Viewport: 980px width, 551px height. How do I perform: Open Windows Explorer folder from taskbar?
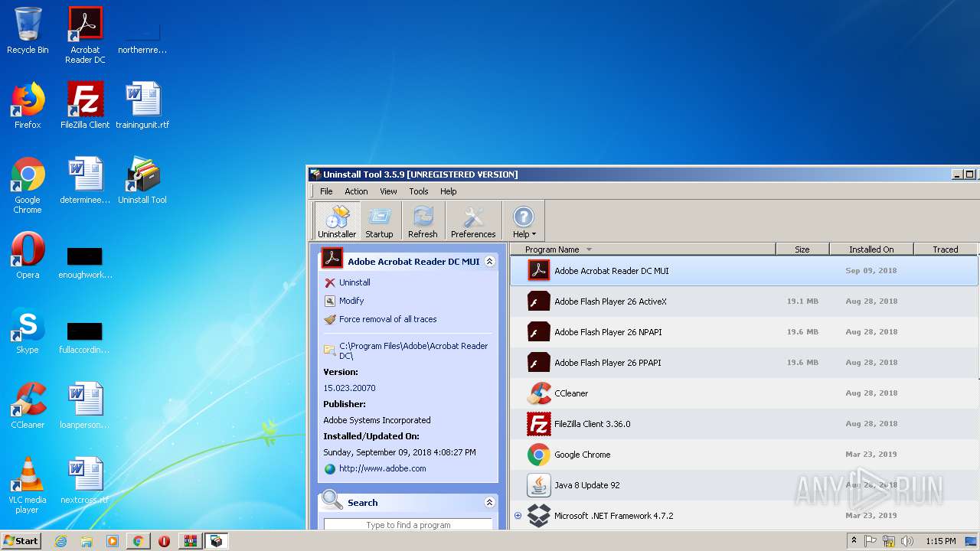(87, 541)
